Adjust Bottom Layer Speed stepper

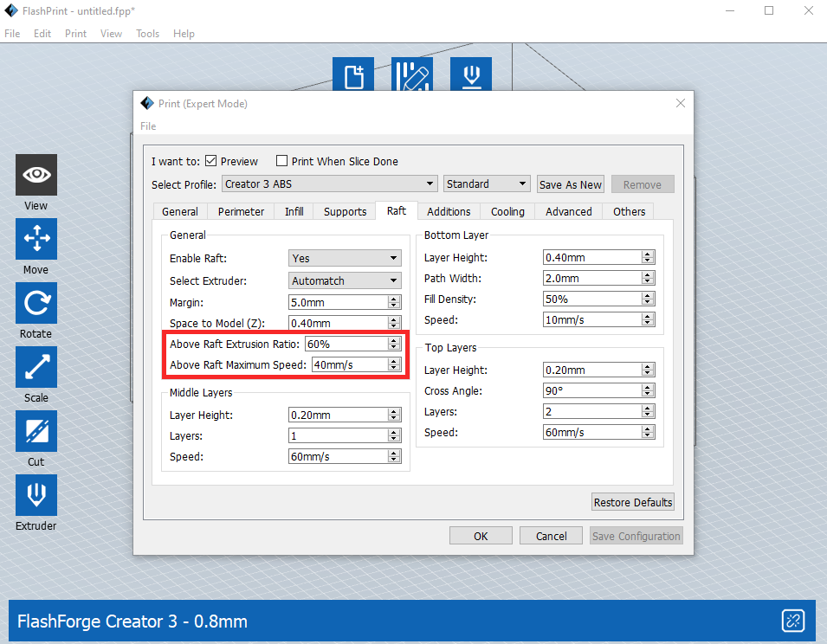649,320
